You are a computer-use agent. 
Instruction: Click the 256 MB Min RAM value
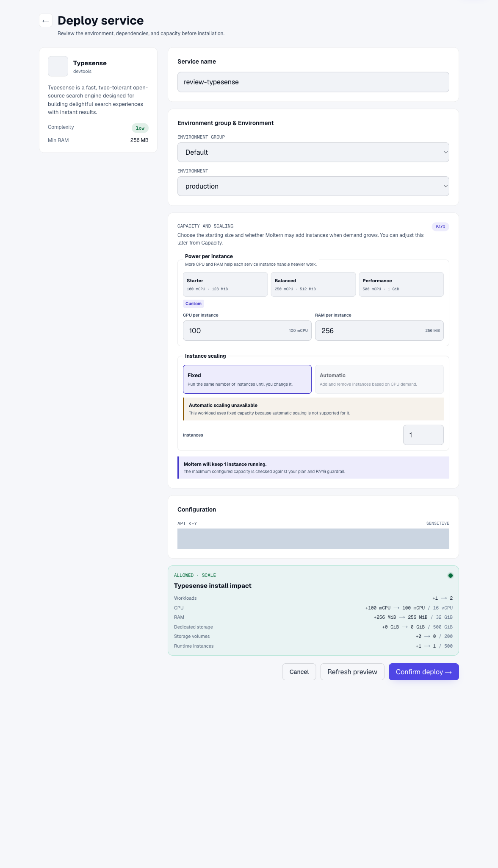tap(139, 140)
